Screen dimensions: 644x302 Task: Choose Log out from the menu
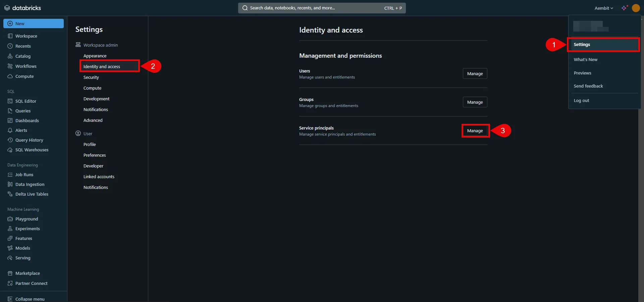tap(581, 101)
